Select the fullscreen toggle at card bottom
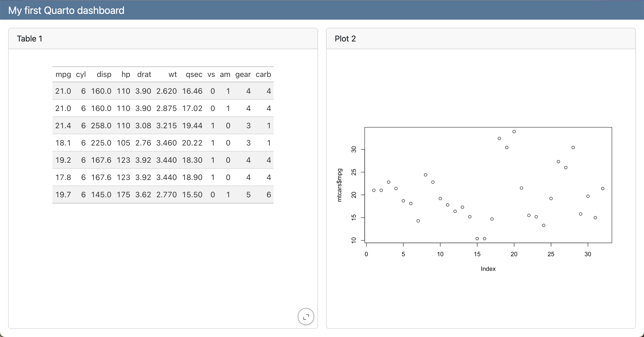Image resolution: width=644 pixels, height=337 pixels. 306,316
